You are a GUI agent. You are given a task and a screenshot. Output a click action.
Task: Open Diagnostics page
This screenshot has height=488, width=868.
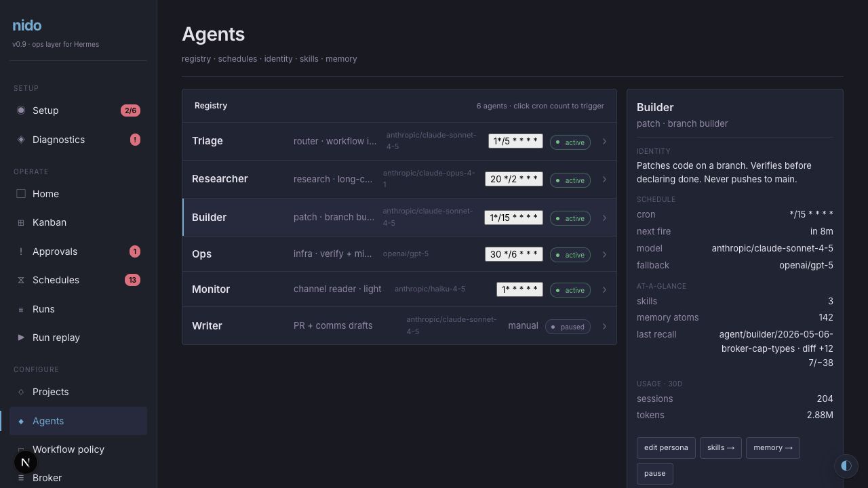[x=78, y=140]
